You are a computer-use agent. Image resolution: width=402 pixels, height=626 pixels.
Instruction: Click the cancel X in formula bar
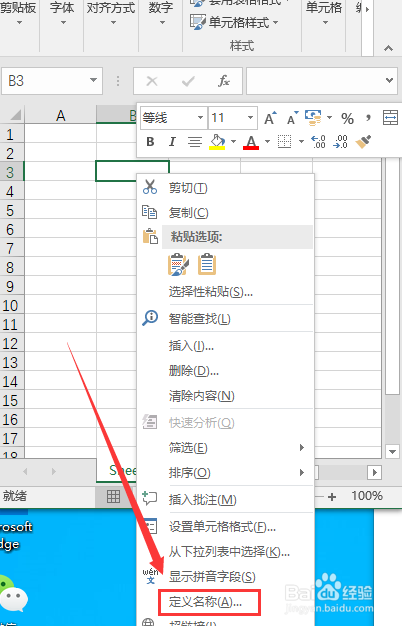(x=152, y=81)
